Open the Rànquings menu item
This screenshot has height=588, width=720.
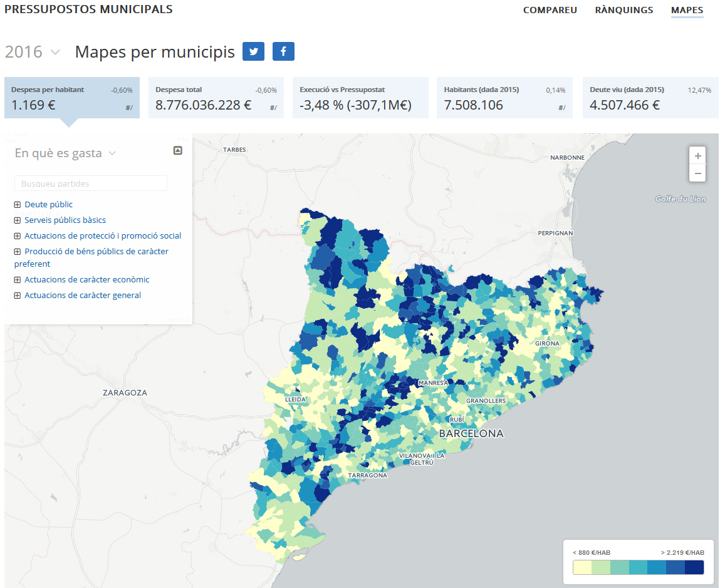[623, 10]
